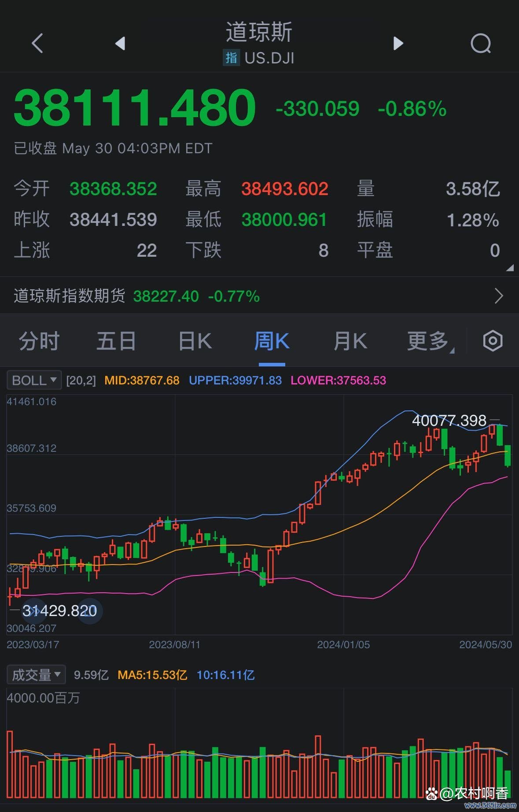Tap the back arrow icon
The height and width of the screenshot is (812, 519).
38,43
